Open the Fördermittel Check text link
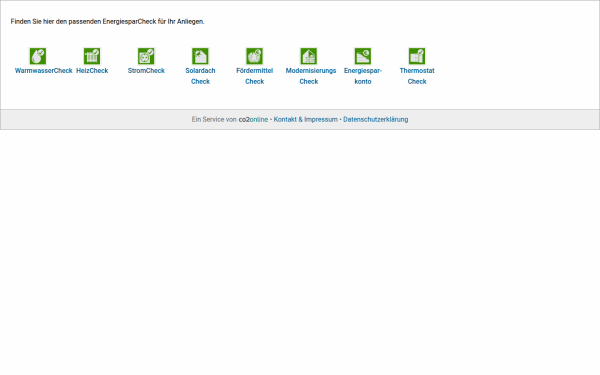This screenshot has height=375, width=600. pyautogui.click(x=254, y=76)
